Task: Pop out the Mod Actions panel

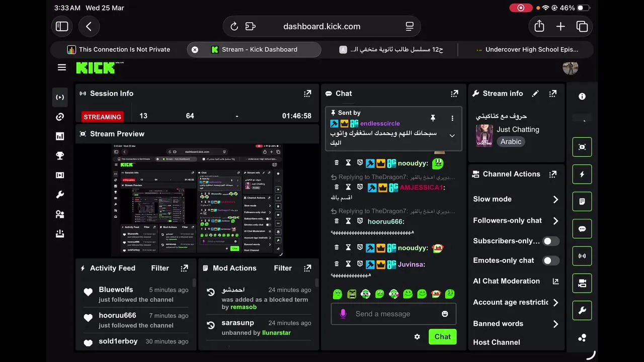Action: [x=307, y=268]
